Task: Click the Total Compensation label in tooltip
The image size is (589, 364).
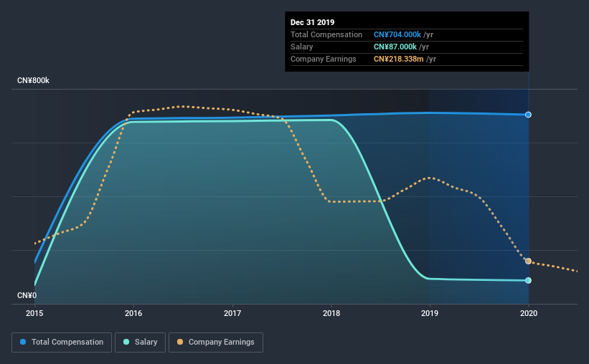Action: [x=326, y=34]
